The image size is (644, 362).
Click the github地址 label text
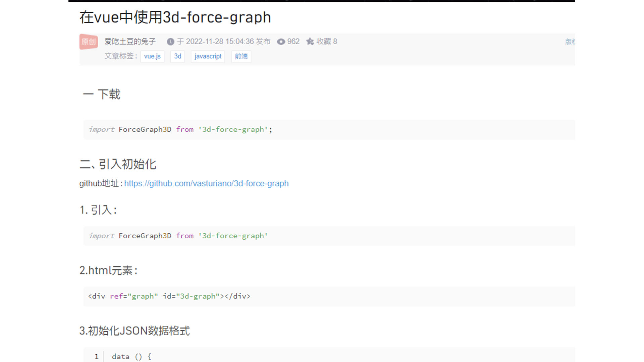click(x=99, y=183)
